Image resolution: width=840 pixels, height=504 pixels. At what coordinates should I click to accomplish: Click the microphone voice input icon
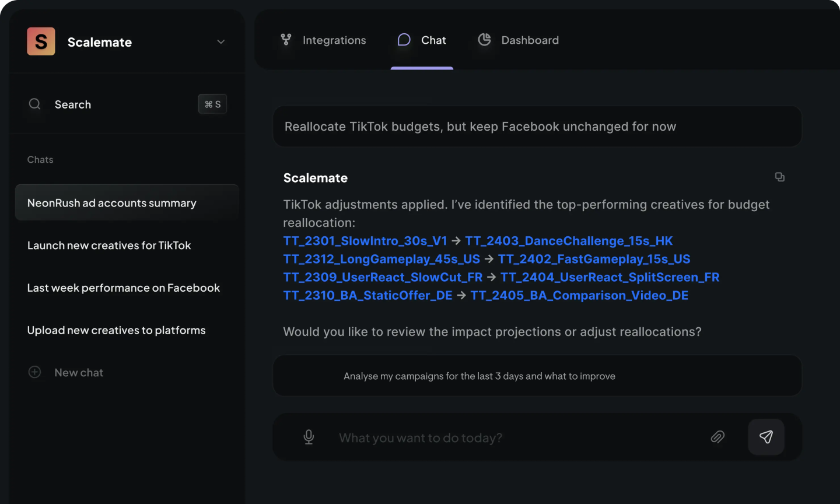(x=309, y=437)
